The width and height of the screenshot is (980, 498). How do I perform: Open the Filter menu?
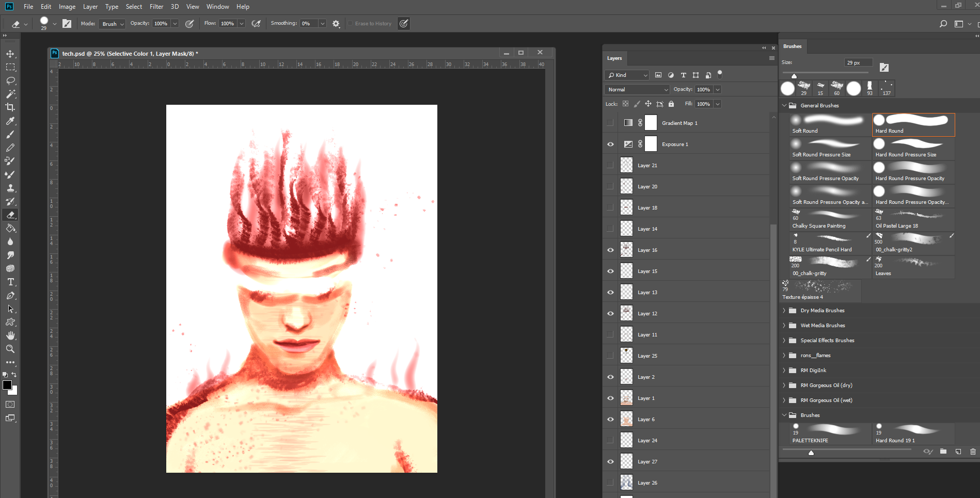156,6
